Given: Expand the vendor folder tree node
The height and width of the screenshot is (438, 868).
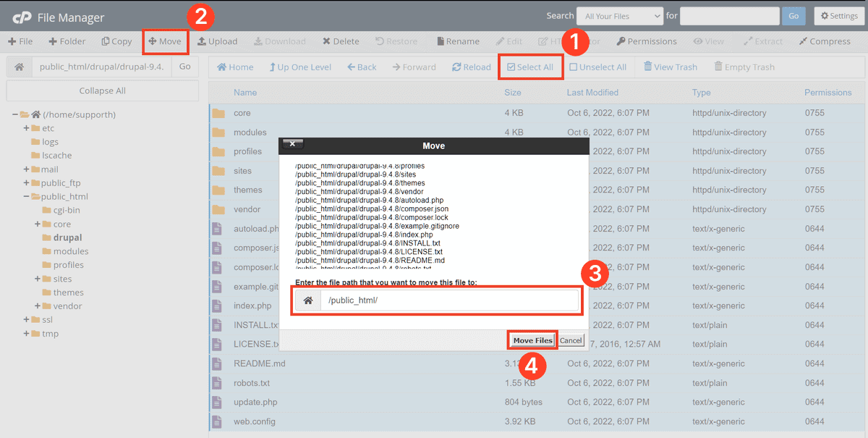Looking at the screenshot, I should pyautogui.click(x=37, y=306).
